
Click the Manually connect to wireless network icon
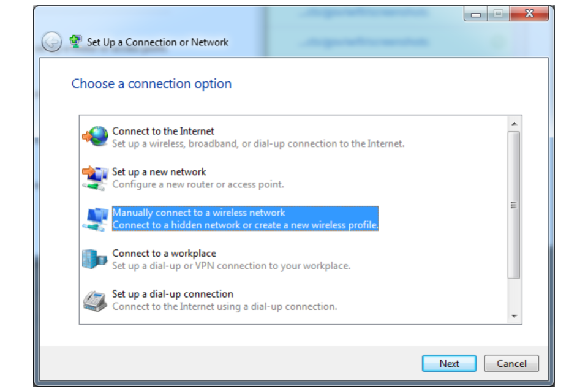click(x=96, y=219)
